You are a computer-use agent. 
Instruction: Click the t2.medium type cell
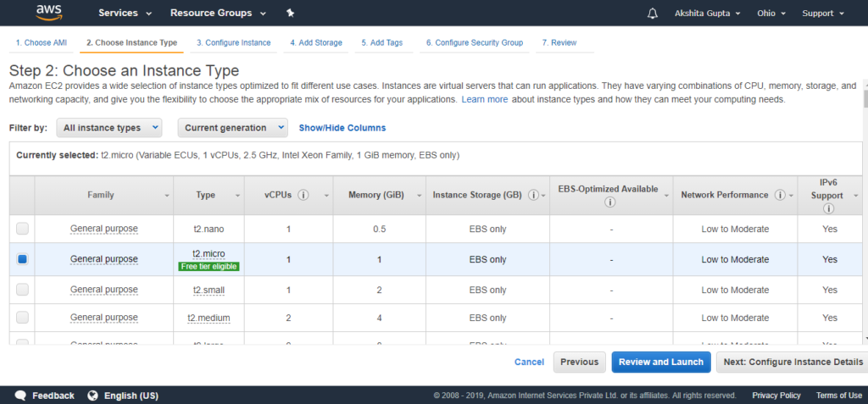pyautogui.click(x=209, y=318)
